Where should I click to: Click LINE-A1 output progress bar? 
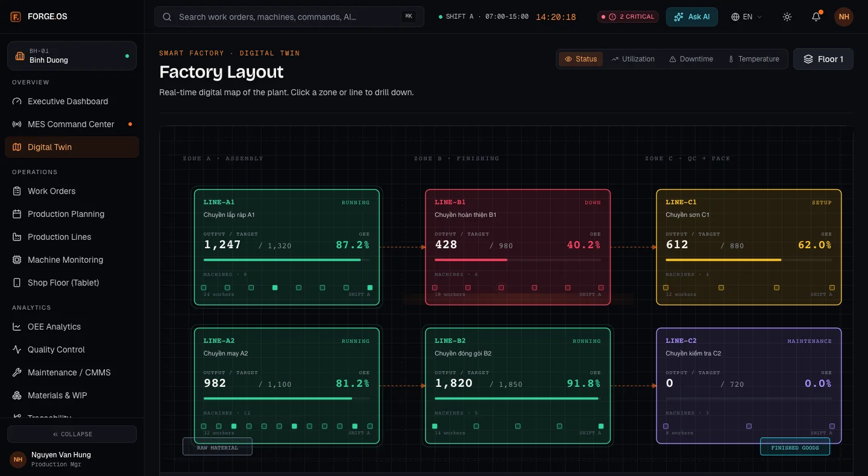coord(287,260)
